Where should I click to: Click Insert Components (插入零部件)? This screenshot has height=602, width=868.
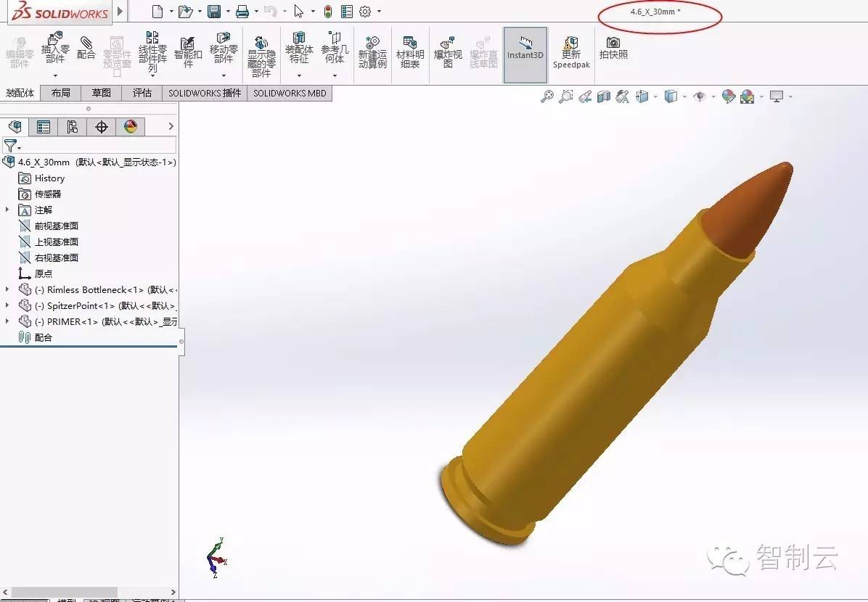coord(55,49)
